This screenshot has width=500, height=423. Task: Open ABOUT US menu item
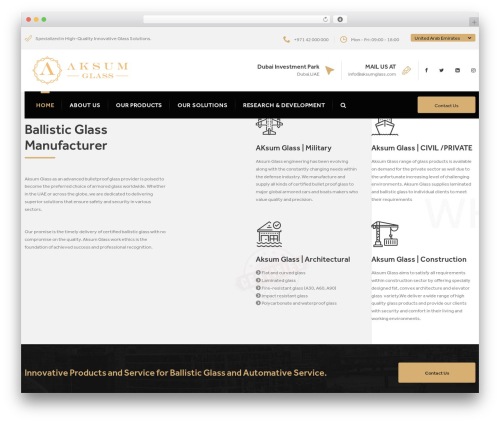[x=85, y=105]
